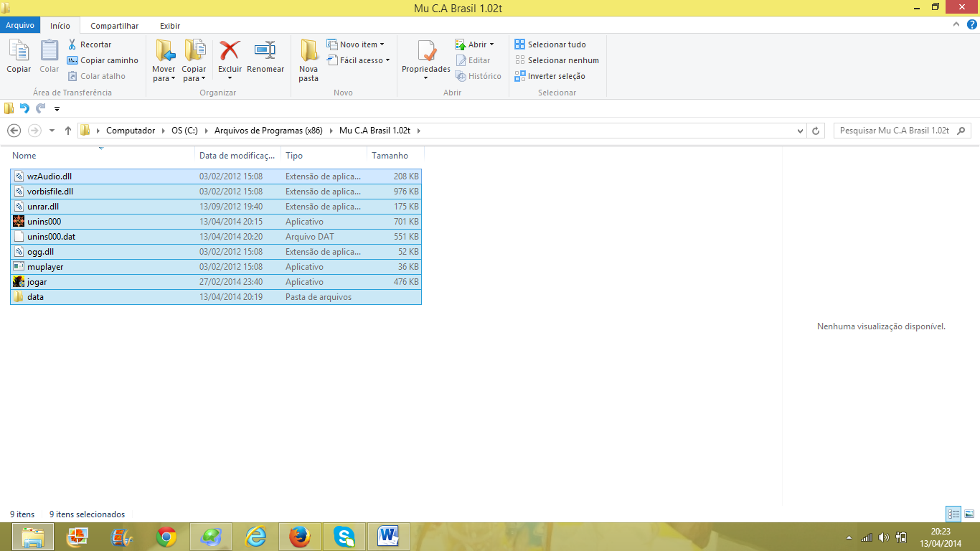Open Propriedades from the ribbon
Image resolution: width=980 pixels, height=551 pixels.
pos(425,52)
